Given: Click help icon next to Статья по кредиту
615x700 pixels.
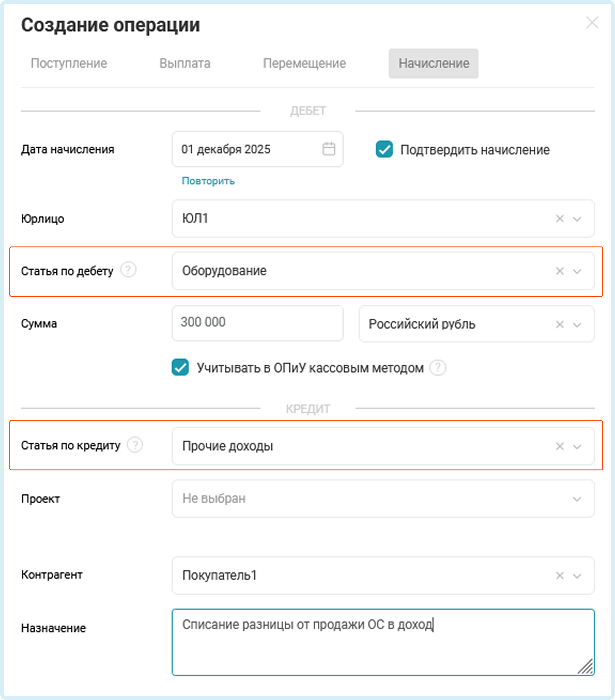Looking at the screenshot, I should [135, 445].
